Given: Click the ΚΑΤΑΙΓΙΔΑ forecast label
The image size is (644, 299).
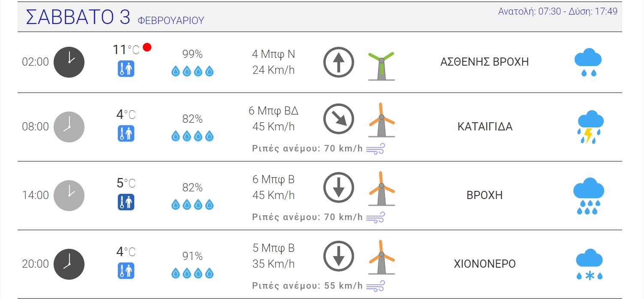Looking at the screenshot, I should click(485, 127).
